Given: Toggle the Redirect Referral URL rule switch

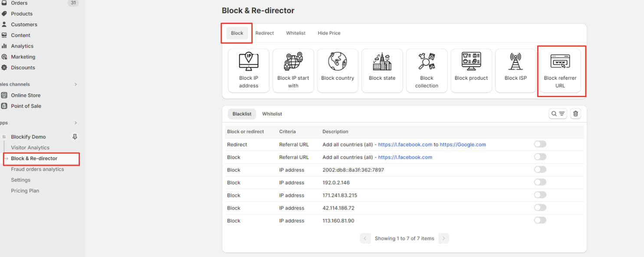Looking at the screenshot, I should click(x=540, y=144).
